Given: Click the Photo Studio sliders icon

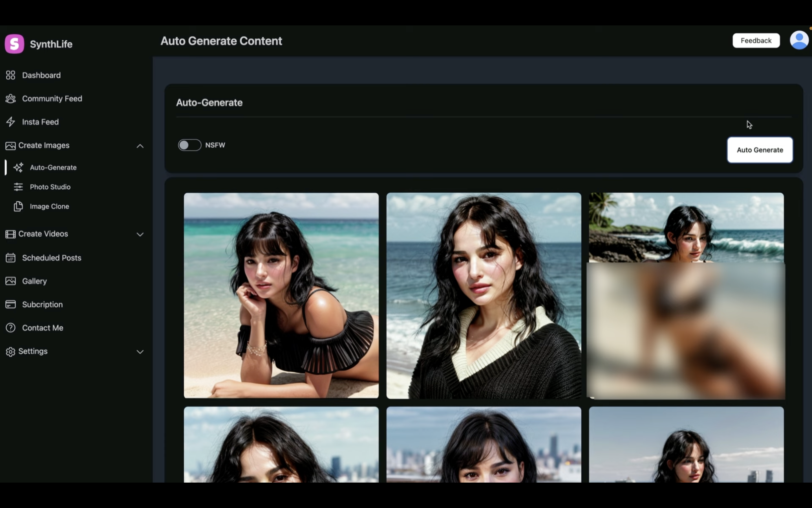Looking at the screenshot, I should pos(18,187).
